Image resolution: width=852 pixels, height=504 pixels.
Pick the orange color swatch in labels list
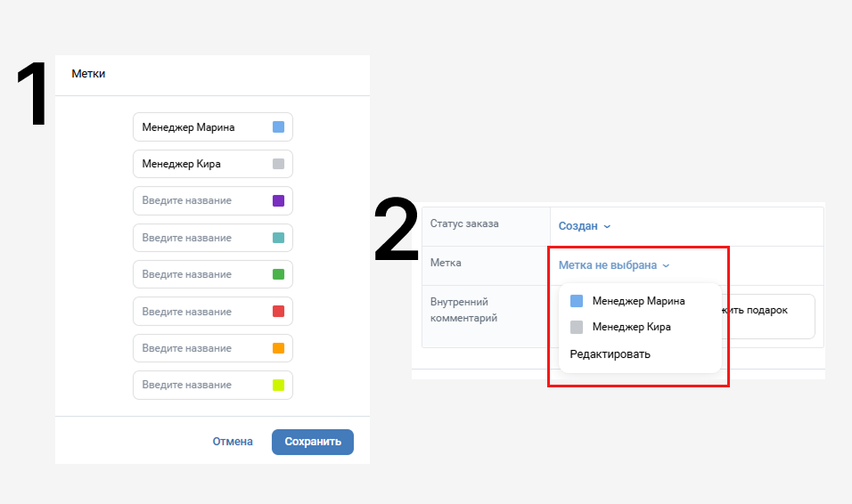point(278,348)
